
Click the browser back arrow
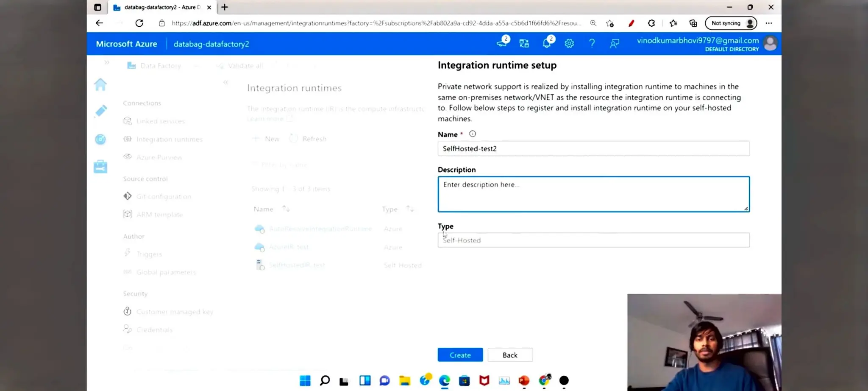tap(99, 23)
